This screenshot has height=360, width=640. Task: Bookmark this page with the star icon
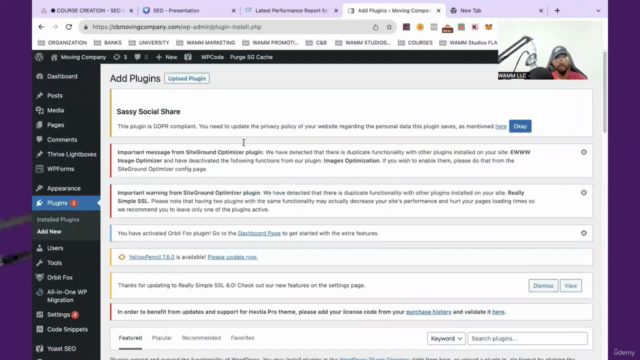point(389,27)
